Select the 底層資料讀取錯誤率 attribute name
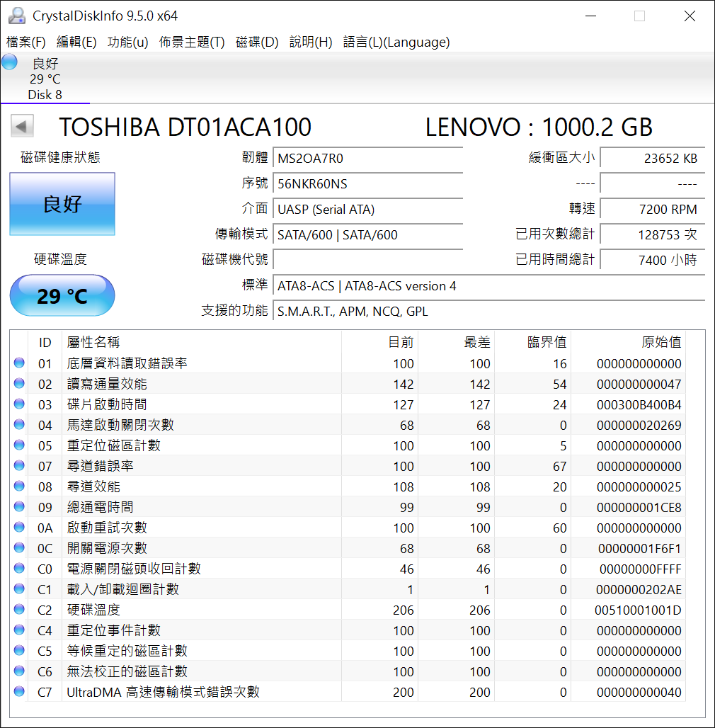 (x=127, y=363)
